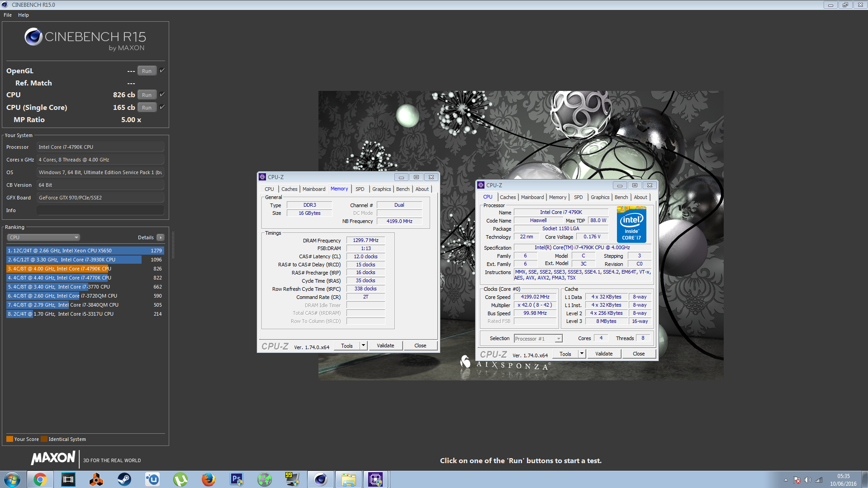Viewport: 868px width, 488px height.
Task: Open the green globe app in the taskbar
Action: 264,479
